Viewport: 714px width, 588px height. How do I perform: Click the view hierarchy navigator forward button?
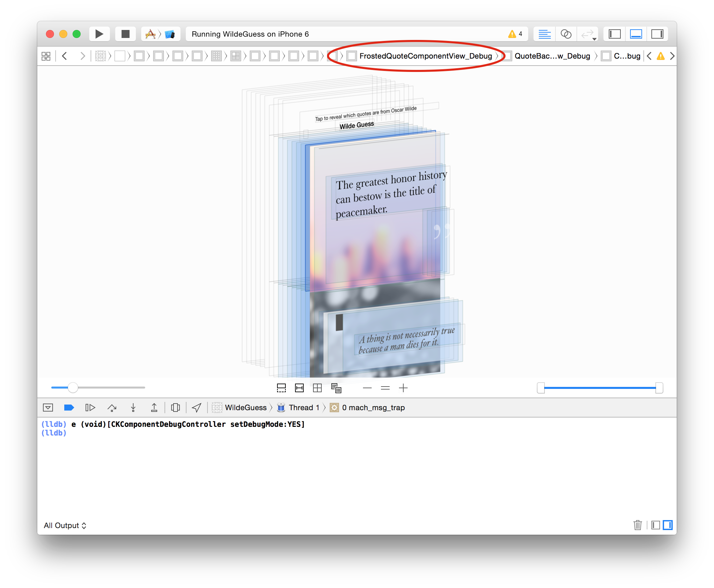click(x=83, y=56)
